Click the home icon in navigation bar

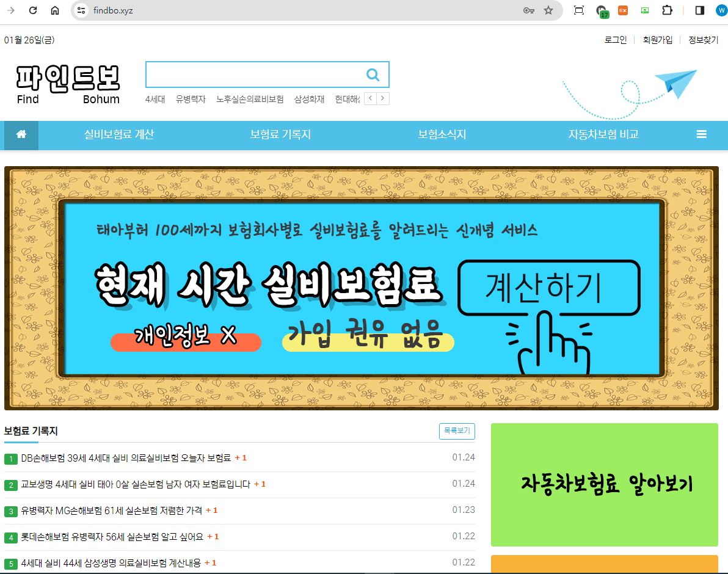coord(21,135)
